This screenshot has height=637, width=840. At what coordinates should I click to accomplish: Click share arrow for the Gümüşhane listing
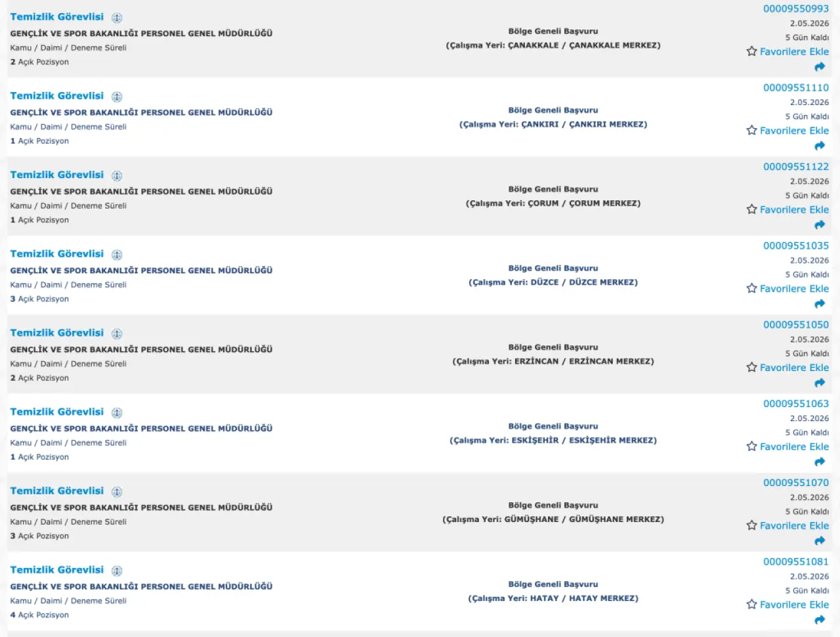pos(820,540)
